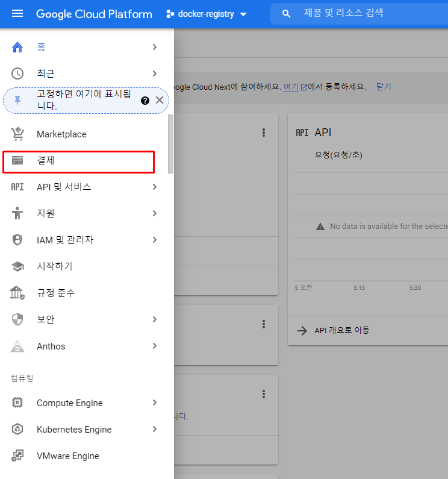Click the search magnifier icon
The image size is (448, 479).
click(x=286, y=14)
